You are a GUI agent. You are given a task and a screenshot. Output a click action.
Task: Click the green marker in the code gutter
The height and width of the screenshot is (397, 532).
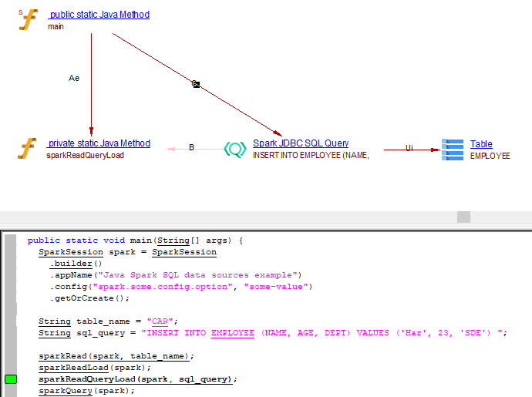click(x=11, y=379)
